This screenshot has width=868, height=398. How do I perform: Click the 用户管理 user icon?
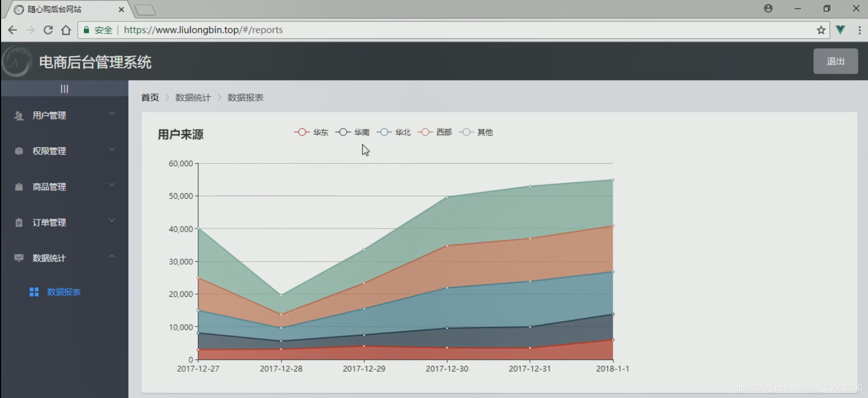point(19,116)
